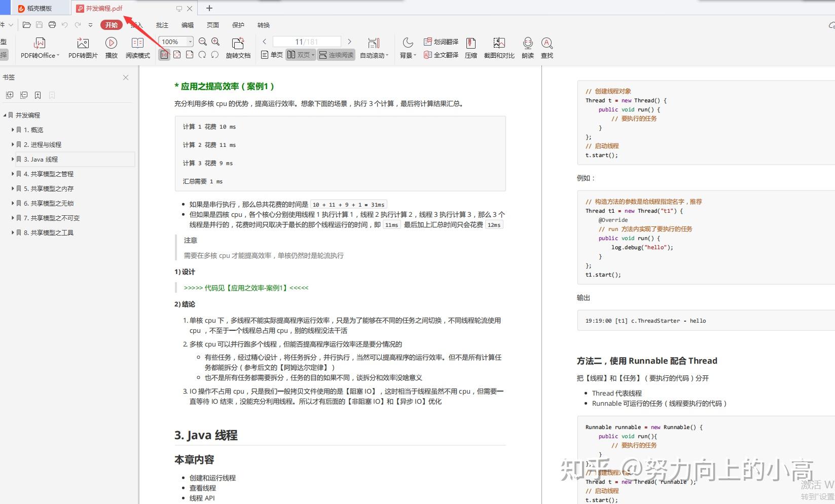Click the print icon in quick toolbar
This screenshot has height=504, width=835.
tap(52, 25)
